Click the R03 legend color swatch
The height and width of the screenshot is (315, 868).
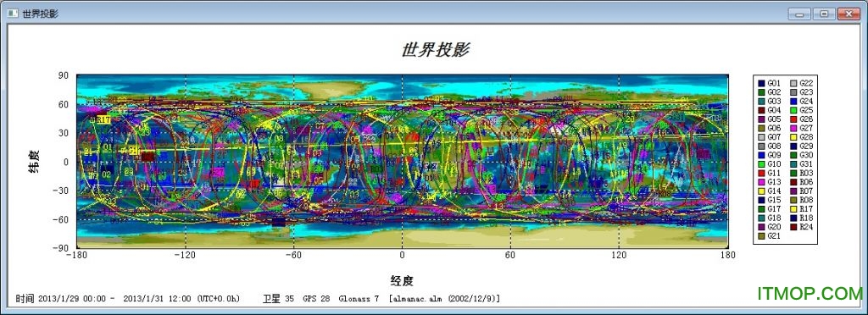793,173
